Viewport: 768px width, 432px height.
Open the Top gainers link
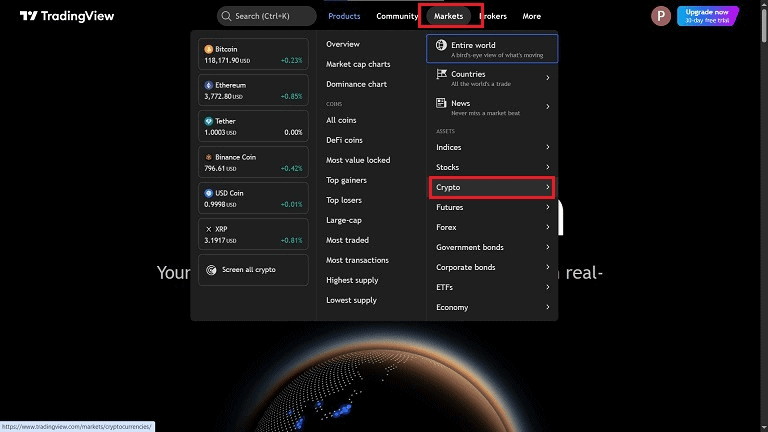pyautogui.click(x=346, y=180)
